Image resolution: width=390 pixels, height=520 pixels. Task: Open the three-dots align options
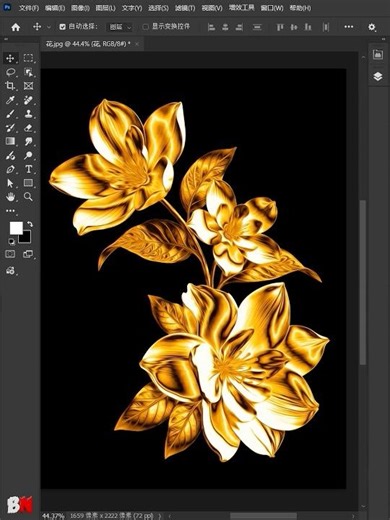point(349,27)
